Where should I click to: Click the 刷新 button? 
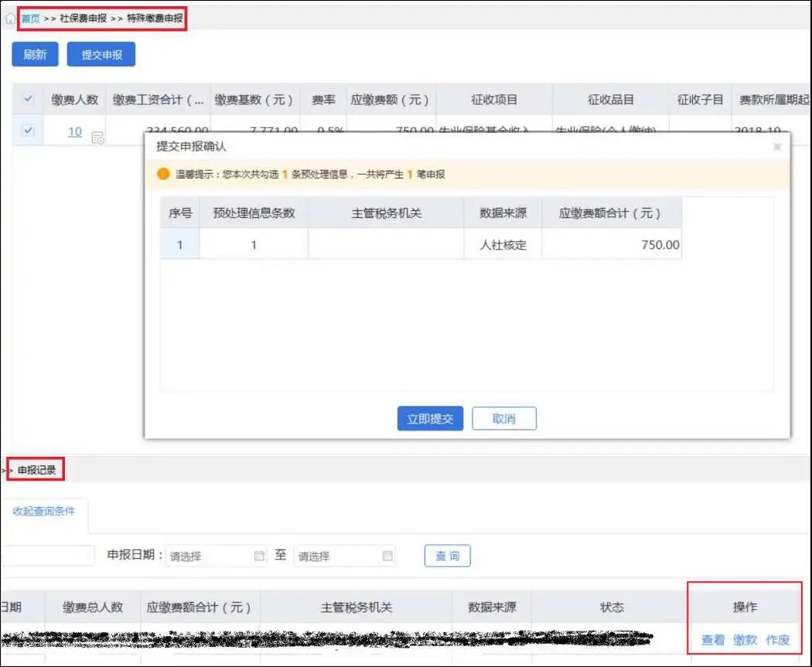(x=36, y=54)
